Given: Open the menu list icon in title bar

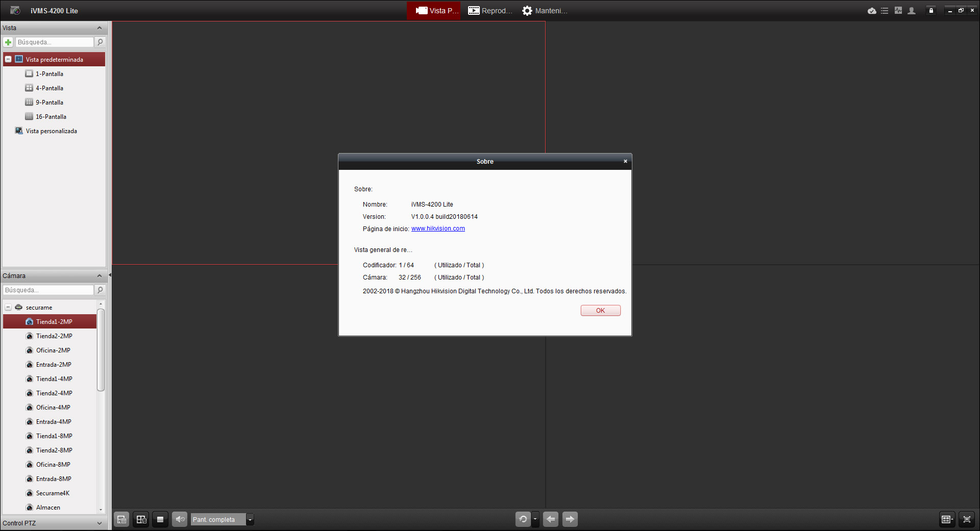Looking at the screenshot, I should click(x=885, y=11).
